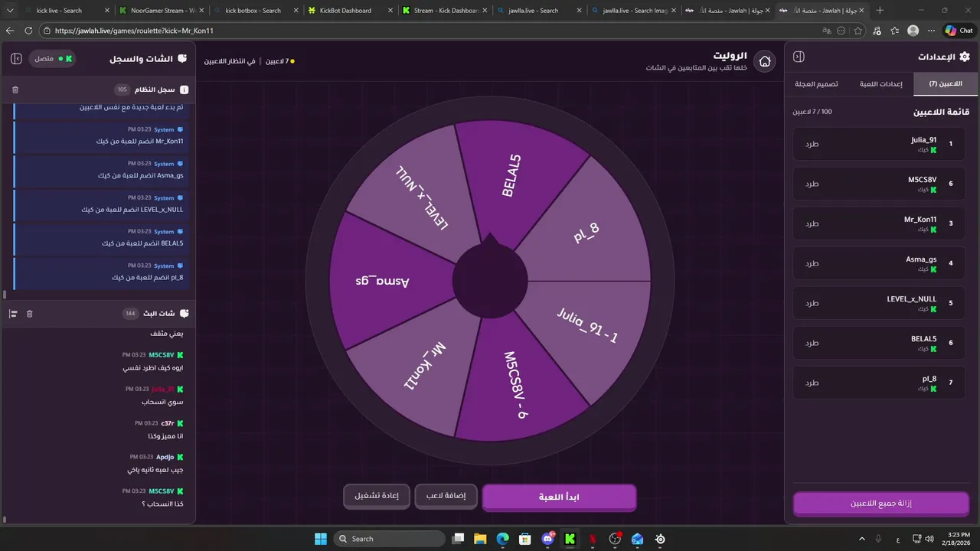Image resolution: width=980 pixels, height=551 pixels.
Task: Click the إضافة لاعب button
Action: pyautogui.click(x=446, y=496)
